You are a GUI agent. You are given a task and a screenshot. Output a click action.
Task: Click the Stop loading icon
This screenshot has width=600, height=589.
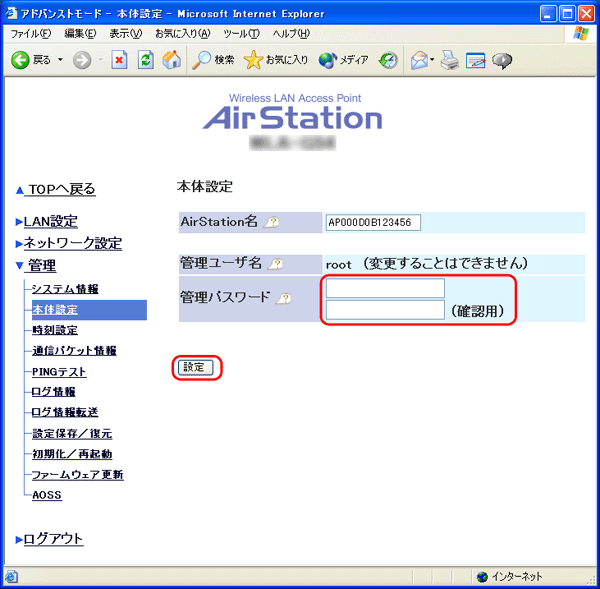pos(119,60)
